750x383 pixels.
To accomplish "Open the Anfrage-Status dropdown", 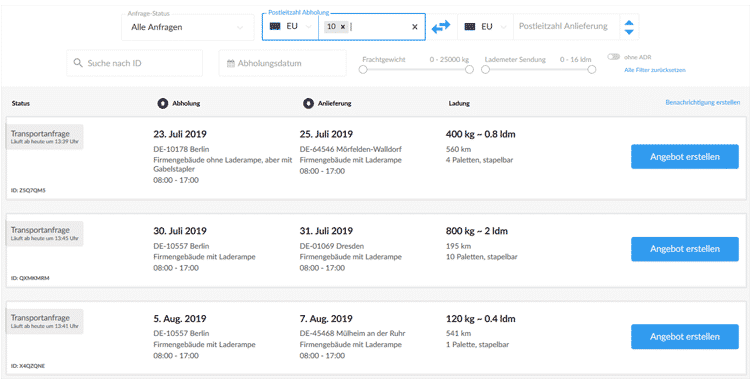I will coord(188,27).
